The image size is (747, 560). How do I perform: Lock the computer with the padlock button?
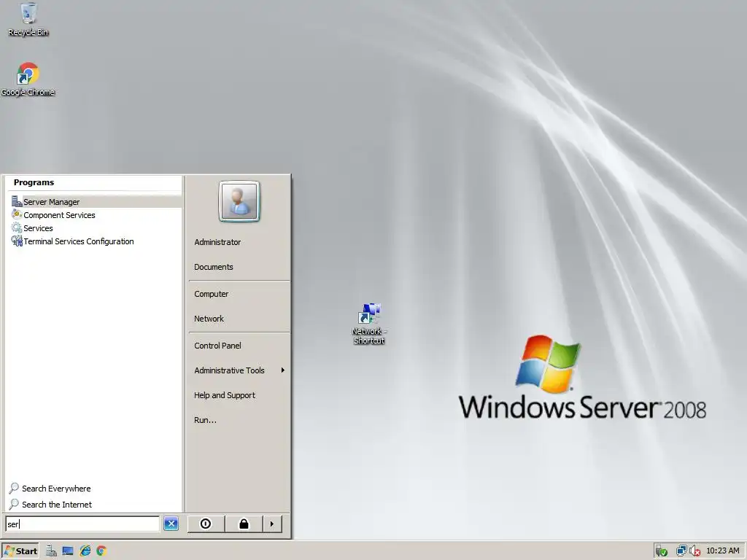click(244, 524)
